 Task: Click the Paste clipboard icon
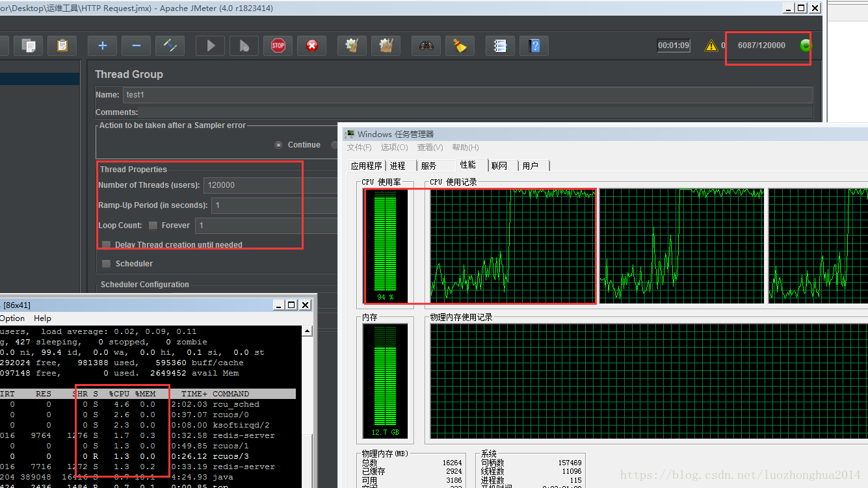62,45
